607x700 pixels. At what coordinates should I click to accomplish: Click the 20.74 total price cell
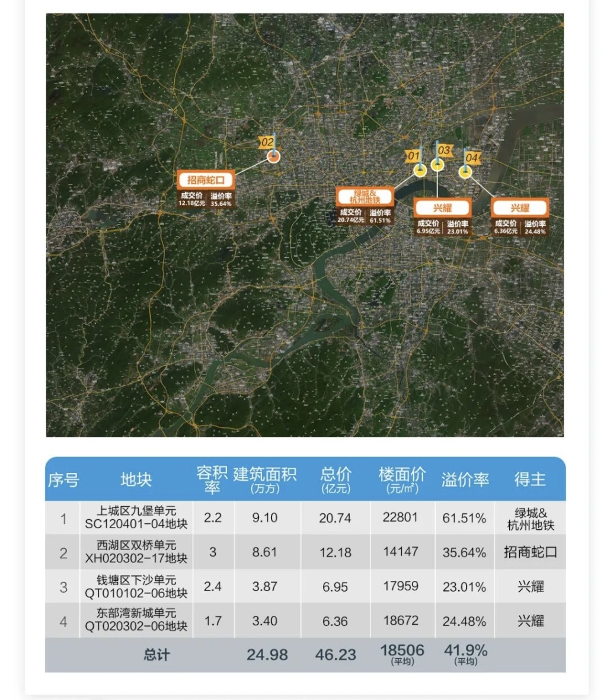(x=336, y=517)
